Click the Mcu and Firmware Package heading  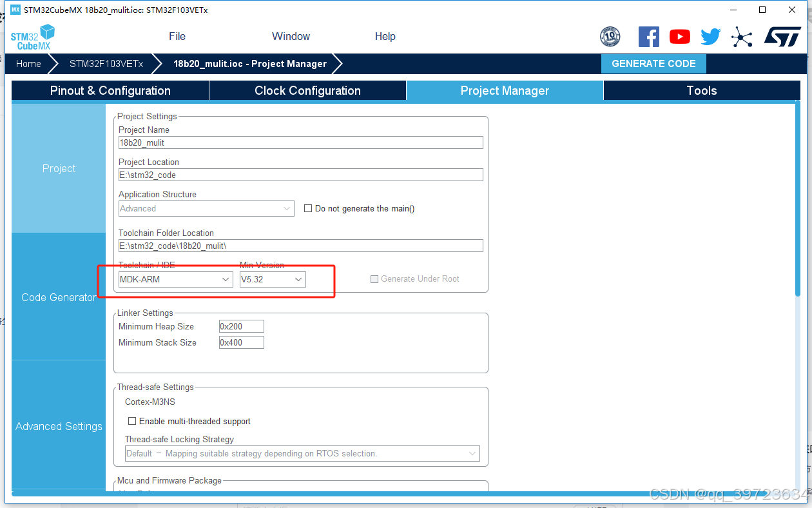169,480
